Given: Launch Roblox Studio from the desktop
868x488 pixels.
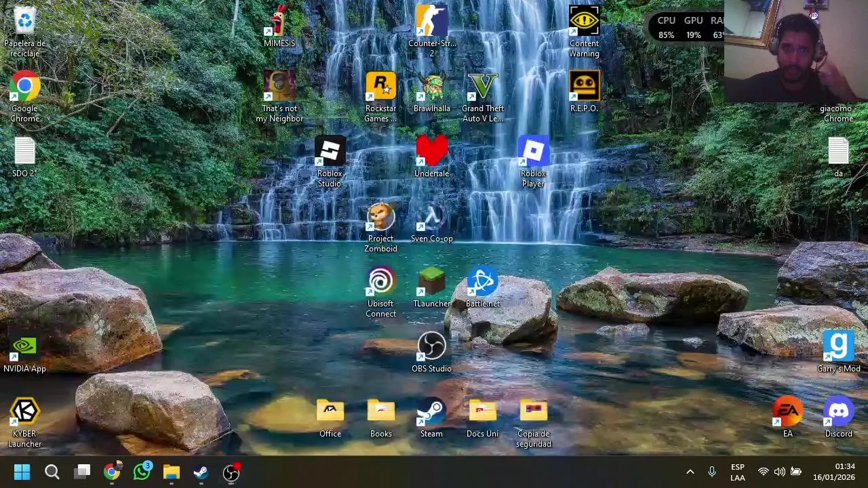Looking at the screenshot, I should [330, 162].
